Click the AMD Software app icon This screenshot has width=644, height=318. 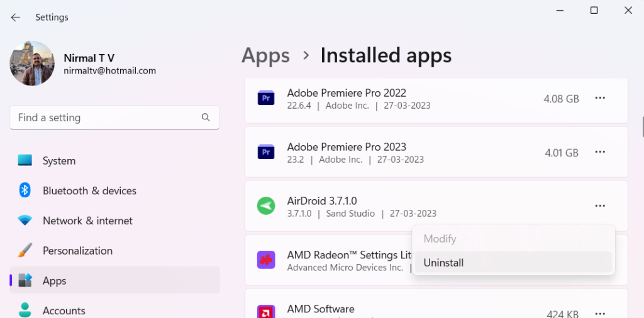point(266,312)
